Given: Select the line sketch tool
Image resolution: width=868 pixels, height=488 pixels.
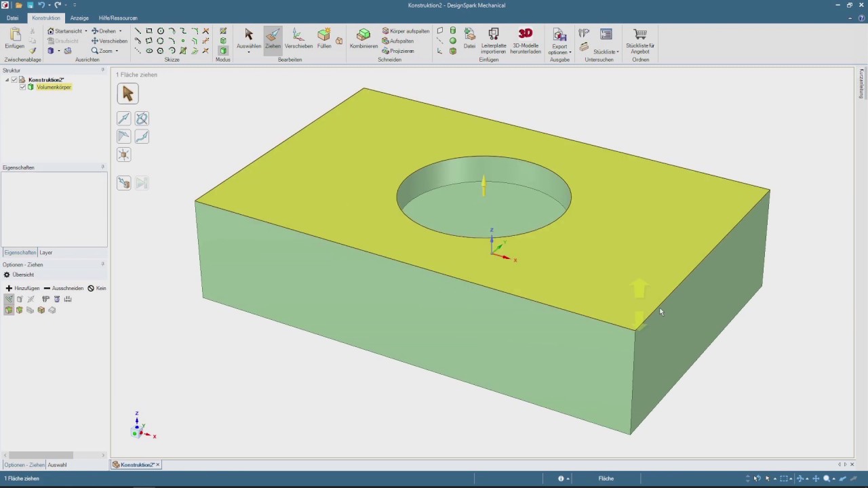Looking at the screenshot, I should 138,31.
